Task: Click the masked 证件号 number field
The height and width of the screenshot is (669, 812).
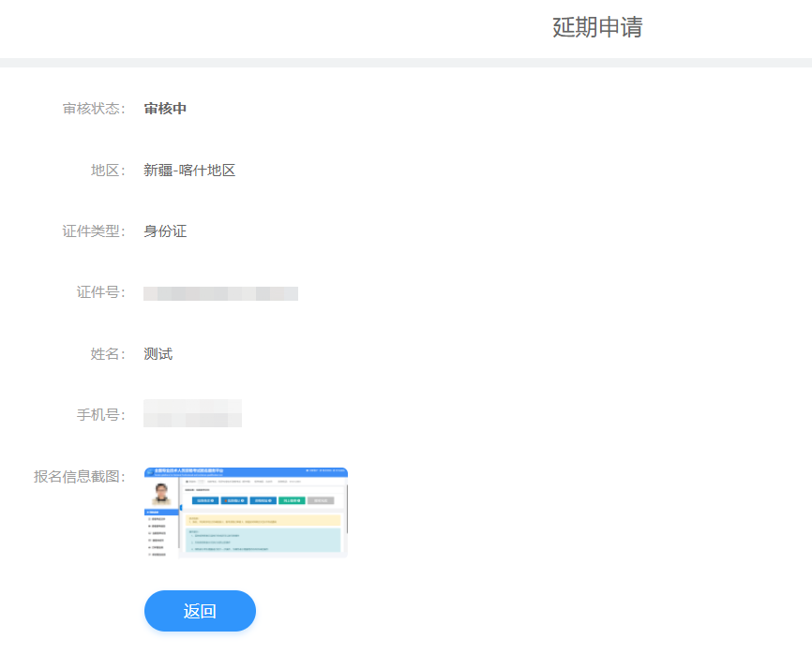Action: pyautogui.click(x=221, y=292)
